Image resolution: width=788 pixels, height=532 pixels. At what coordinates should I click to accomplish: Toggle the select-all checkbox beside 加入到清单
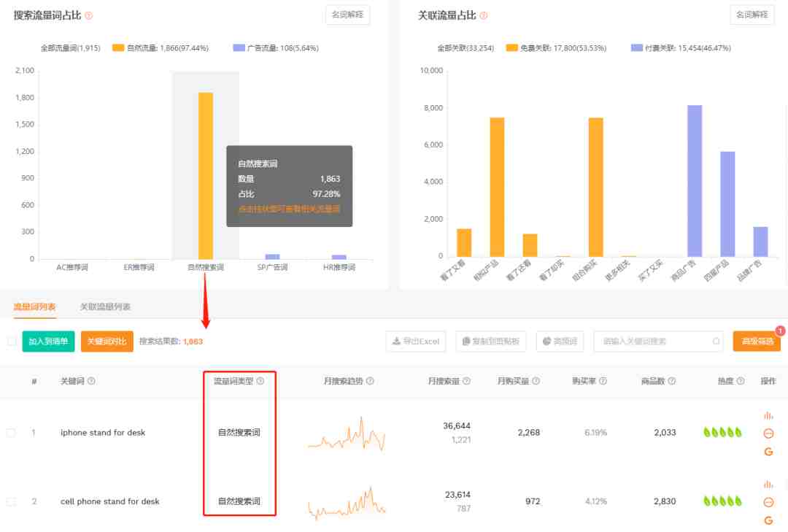click(x=12, y=342)
